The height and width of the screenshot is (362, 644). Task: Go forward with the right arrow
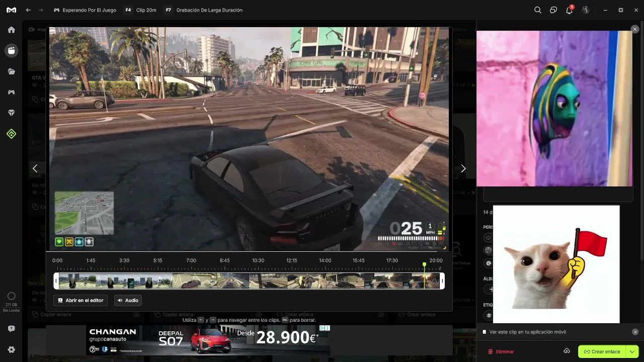41,10
